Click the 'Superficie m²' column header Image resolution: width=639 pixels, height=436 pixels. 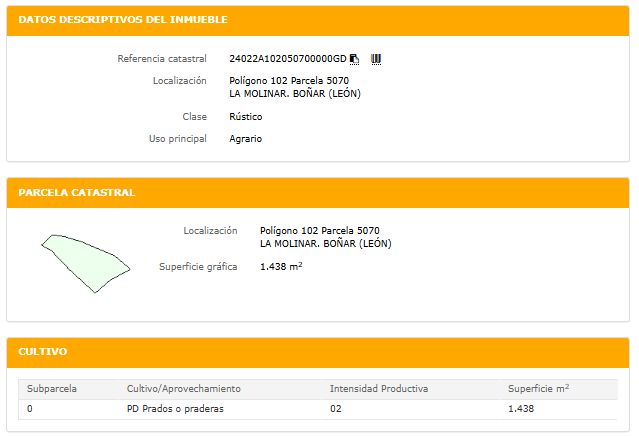tap(538, 388)
